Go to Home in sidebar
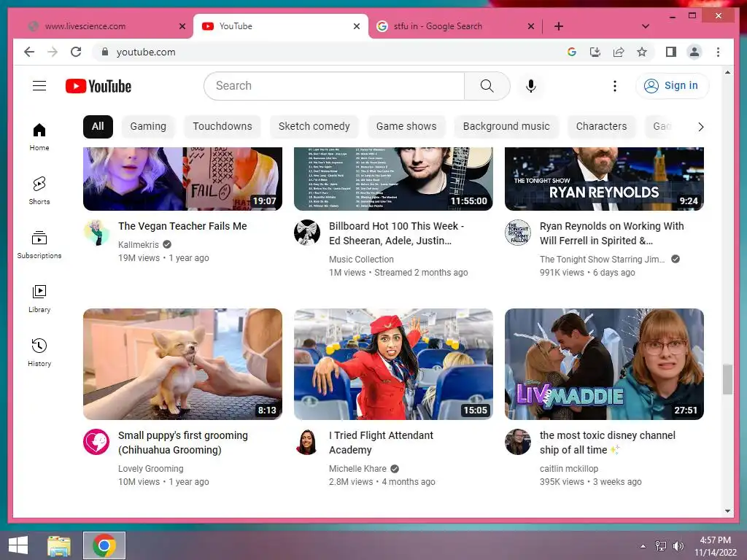The height and width of the screenshot is (560, 747). (x=39, y=136)
